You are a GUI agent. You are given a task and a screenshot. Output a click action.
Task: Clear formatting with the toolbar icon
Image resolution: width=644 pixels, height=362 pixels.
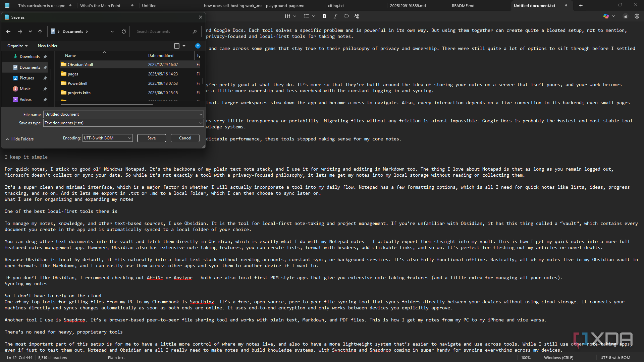357,16
